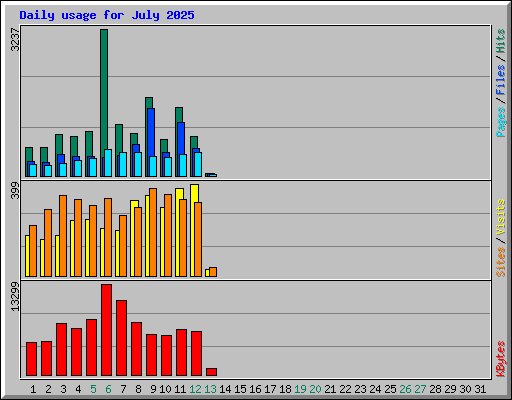
Task: Click the 3237 hits axis value
Action: 15,39
